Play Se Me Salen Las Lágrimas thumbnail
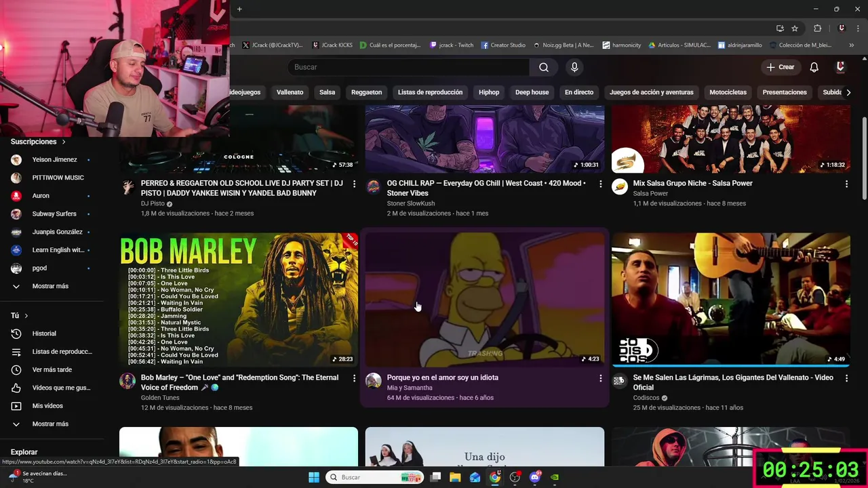This screenshot has height=488, width=868. [x=731, y=300]
